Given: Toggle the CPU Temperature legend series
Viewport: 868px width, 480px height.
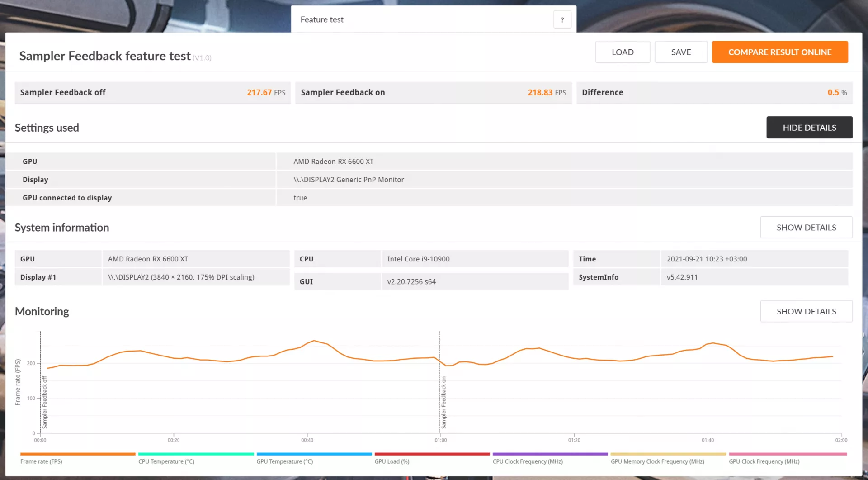Looking at the screenshot, I should (196, 458).
